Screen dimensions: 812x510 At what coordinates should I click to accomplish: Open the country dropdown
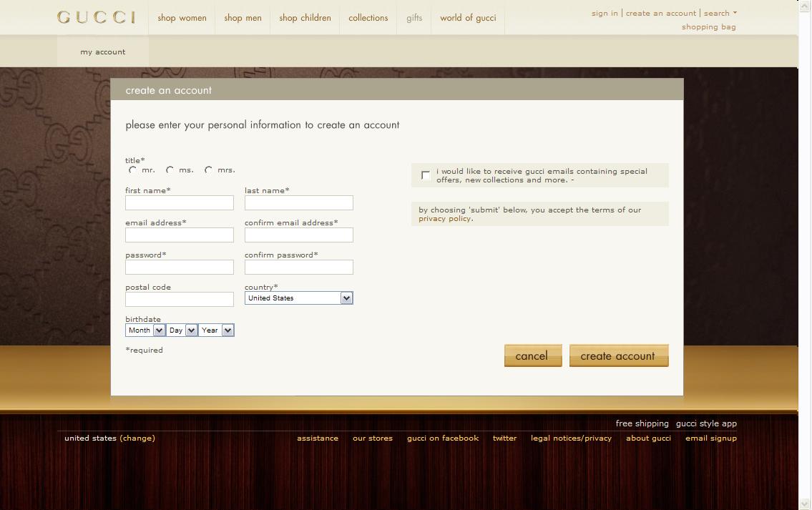299,298
